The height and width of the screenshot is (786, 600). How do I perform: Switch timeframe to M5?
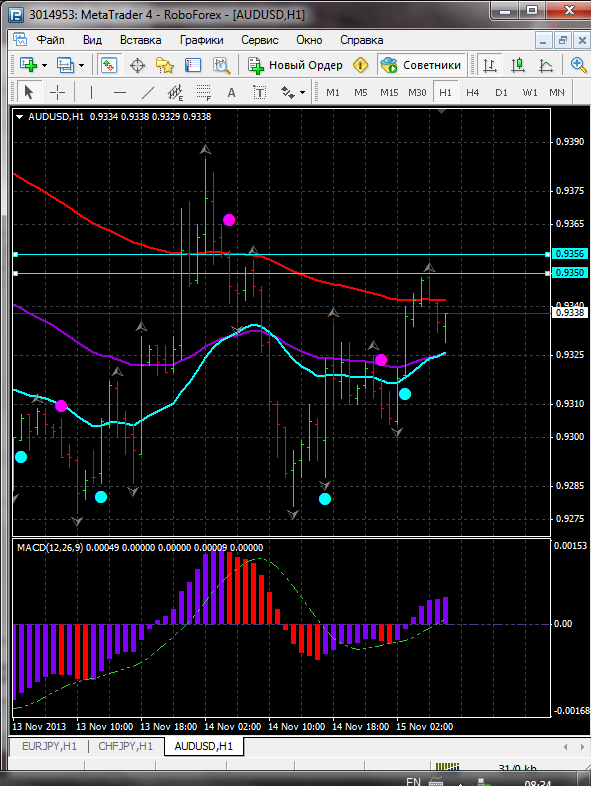point(361,93)
